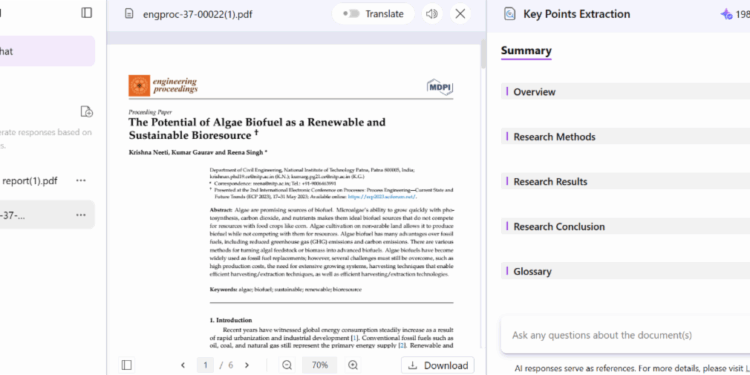The height and width of the screenshot is (375, 750).
Task: Click the document vertical scrollbar
Action: pyautogui.click(x=483, y=54)
